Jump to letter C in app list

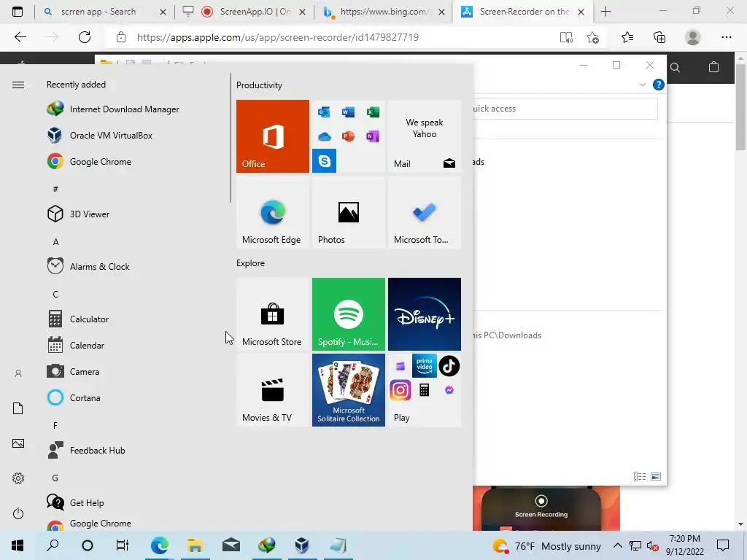pos(55,295)
